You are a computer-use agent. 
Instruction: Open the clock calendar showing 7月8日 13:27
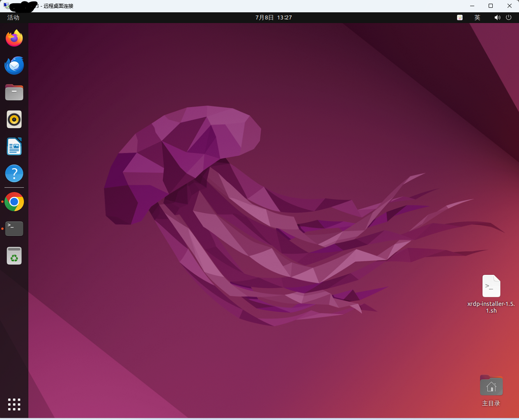273,18
